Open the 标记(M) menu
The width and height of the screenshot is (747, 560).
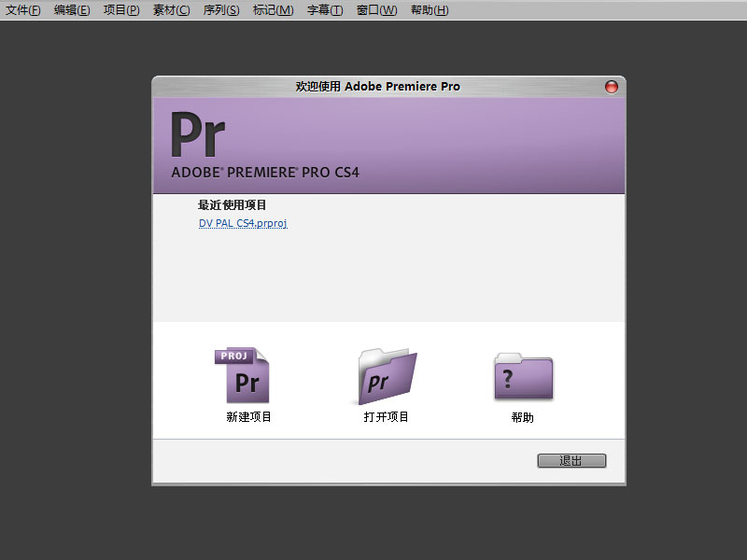point(273,10)
